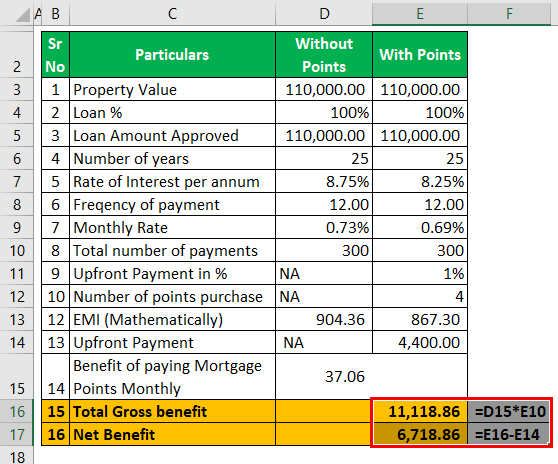Select the 'Net Benefit' label cell

173,434
